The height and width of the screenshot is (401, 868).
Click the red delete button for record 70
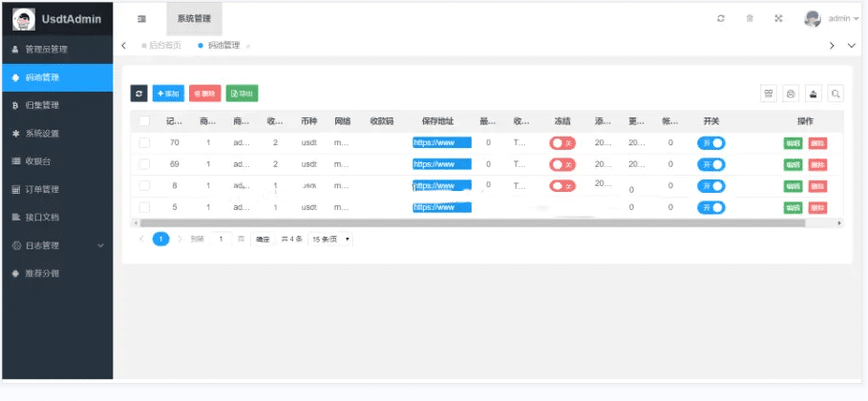pos(817,143)
